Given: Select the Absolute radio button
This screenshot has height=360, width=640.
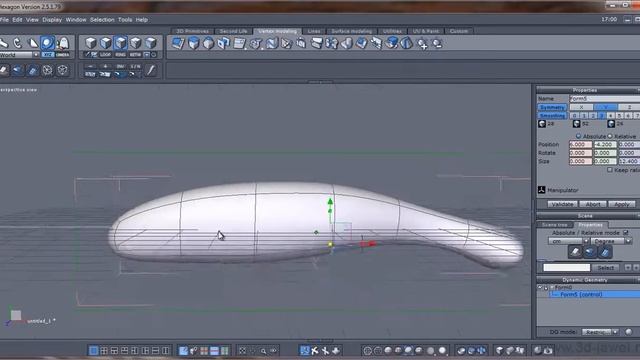Looking at the screenshot, I should (x=578, y=136).
